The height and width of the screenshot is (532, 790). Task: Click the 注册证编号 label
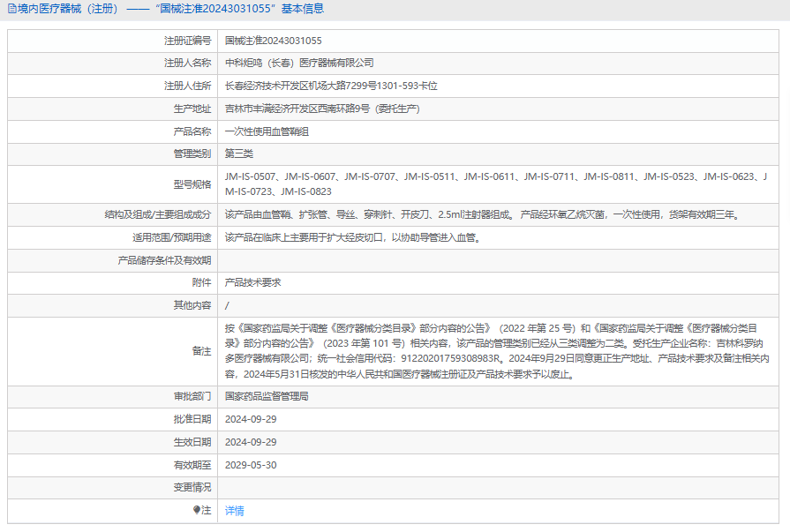187,41
